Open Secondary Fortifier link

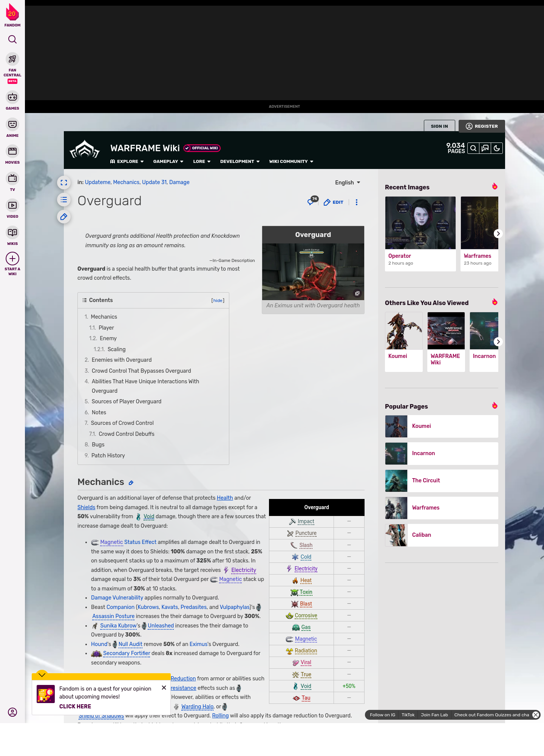coord(127,653)
